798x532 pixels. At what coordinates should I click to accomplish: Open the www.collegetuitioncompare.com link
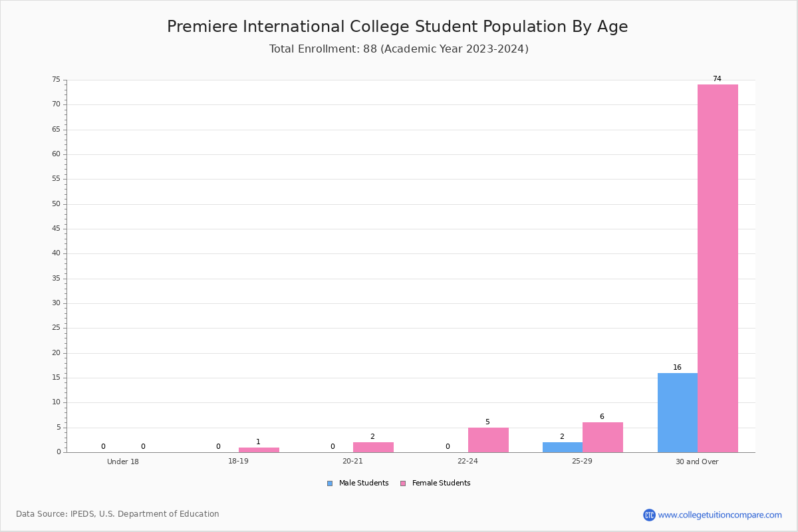(x=720, y=515)
